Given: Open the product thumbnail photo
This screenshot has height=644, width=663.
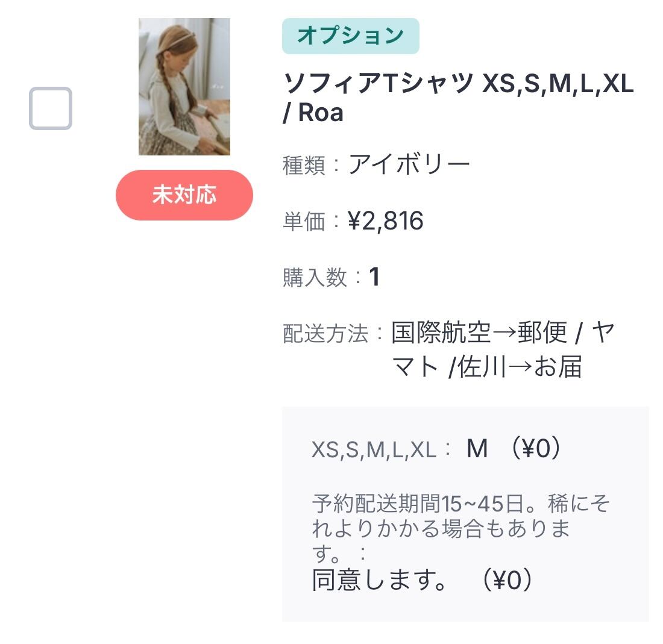Looking at the screenshot, I should (x=184, y=87).
